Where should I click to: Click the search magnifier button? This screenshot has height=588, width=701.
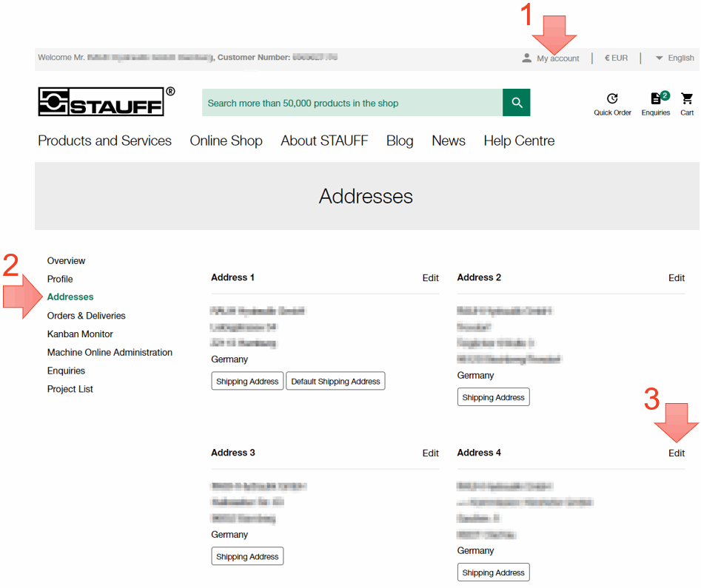(517, 103)
